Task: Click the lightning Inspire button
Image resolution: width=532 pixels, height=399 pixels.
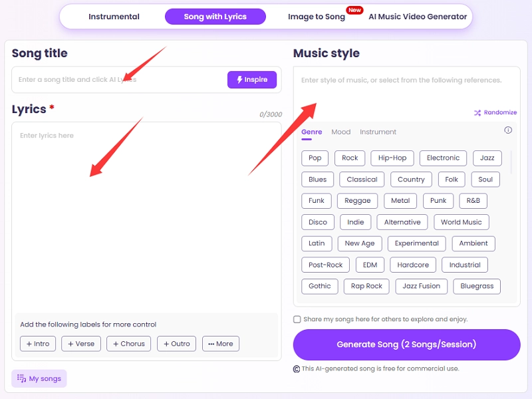Action: click(x=251, y=80)
